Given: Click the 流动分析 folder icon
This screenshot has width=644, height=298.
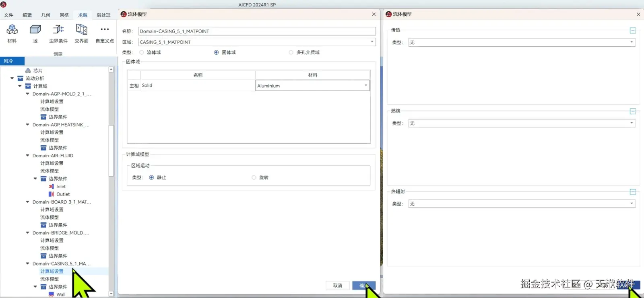Looking at the screenshot, I should [x=20, y=78].
